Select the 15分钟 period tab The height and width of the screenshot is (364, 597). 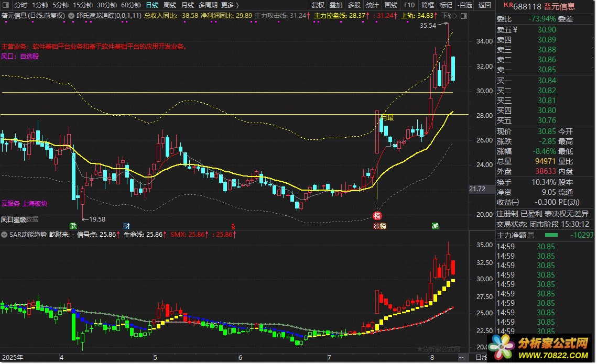(83, 5)
